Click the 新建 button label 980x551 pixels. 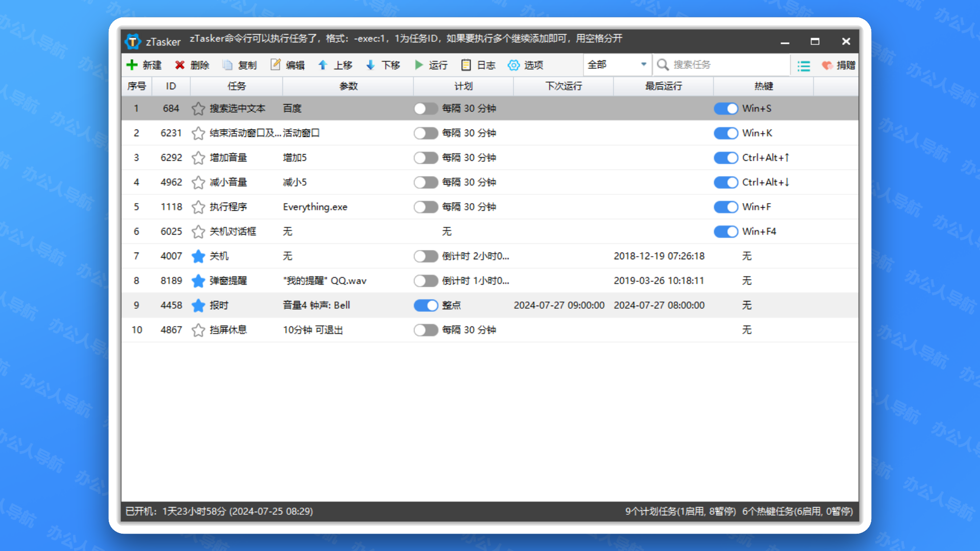coord(152,65)
